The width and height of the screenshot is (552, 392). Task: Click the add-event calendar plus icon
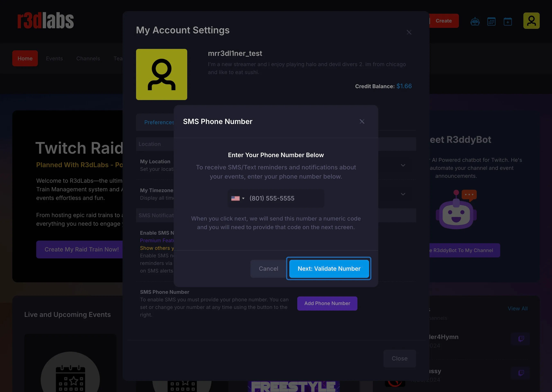click(508, 21)
